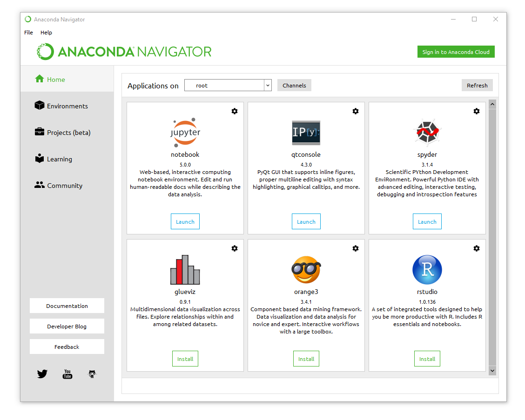
Task: Click the orange3 sunglasses logo
Action: click(x=306, y=269)
